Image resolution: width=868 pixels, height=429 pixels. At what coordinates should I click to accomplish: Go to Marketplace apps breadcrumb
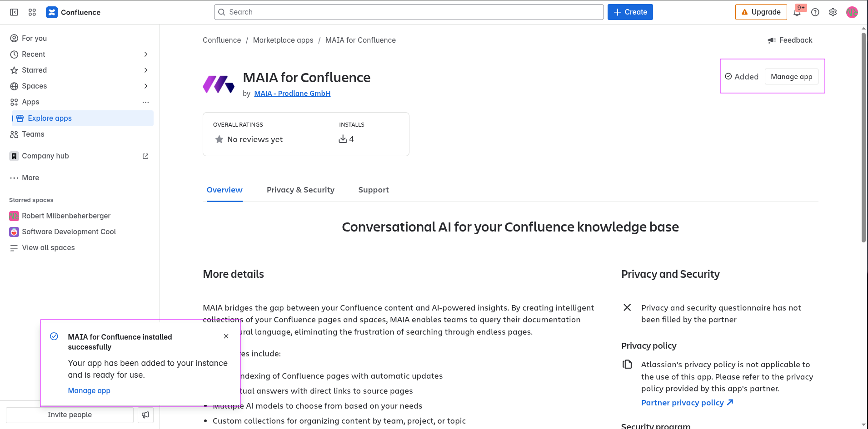point(283,40)
